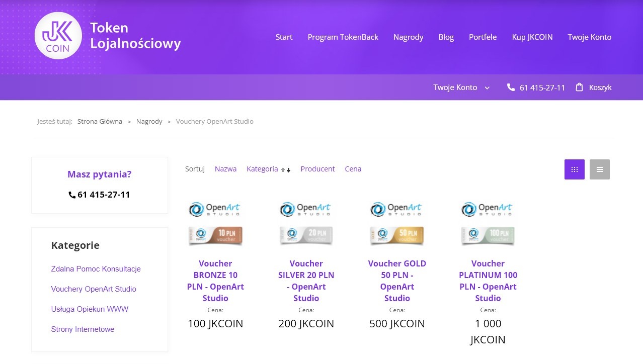Switch to list view layout
Viewport: 643px width, 364px height.
click(600, 169)
